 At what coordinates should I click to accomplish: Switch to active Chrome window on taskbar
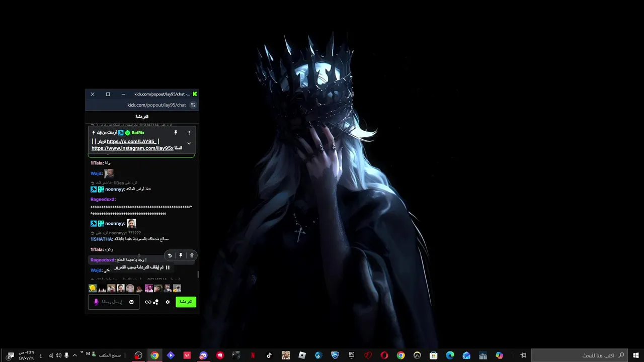click(154, 355)
